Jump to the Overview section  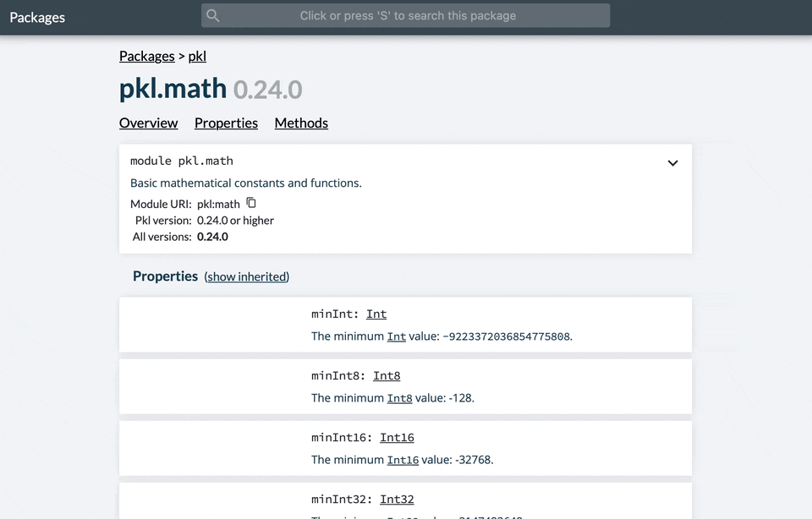pyautogui.click(x=148, y=123)
